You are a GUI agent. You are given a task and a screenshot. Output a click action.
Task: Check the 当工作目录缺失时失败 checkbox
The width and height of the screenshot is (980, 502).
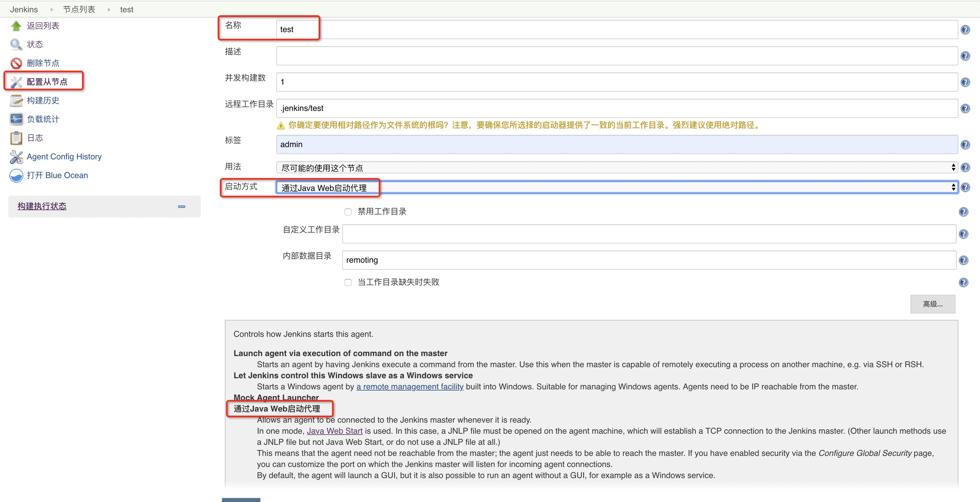(348, 282)
